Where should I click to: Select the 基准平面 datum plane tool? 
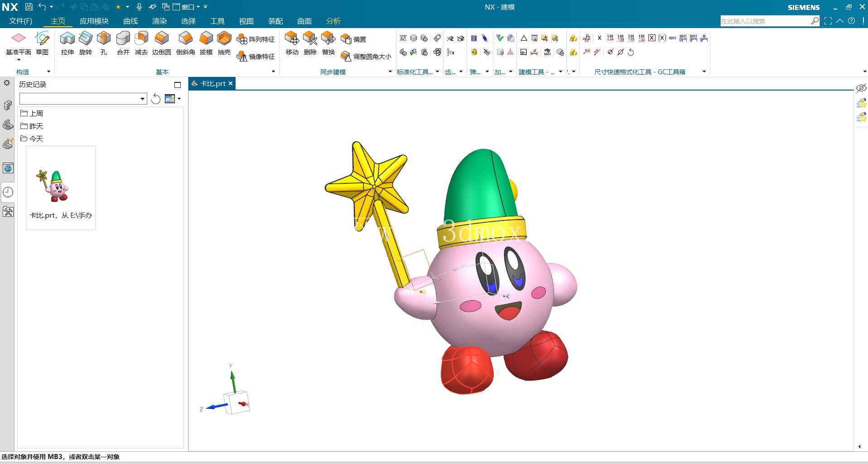[x=19, y=43]
